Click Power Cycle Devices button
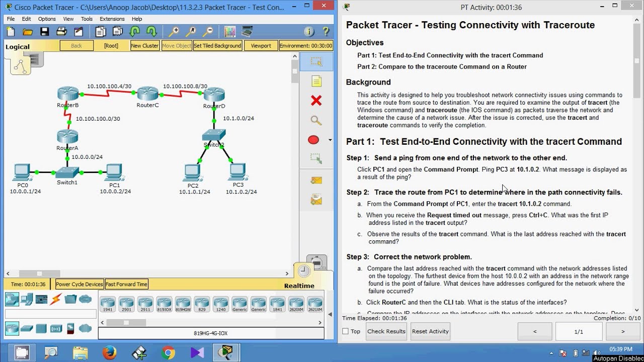The height and width of the screenshot is (362, 644). coord(79,284)
